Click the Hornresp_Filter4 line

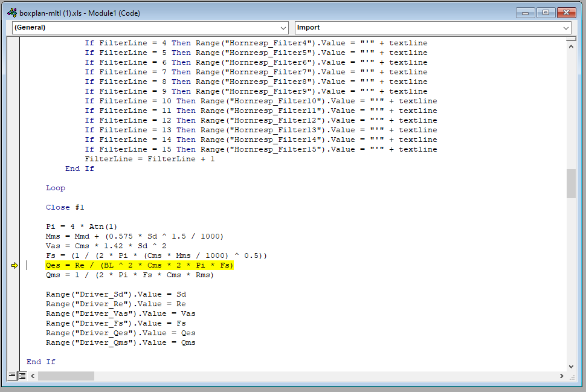(256, 43)
